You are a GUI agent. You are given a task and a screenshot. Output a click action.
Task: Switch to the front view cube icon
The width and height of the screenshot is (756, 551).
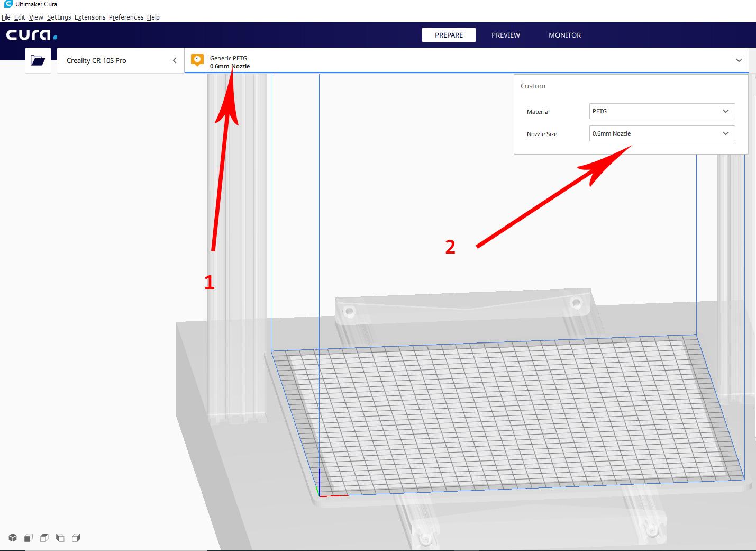(29, 538)
